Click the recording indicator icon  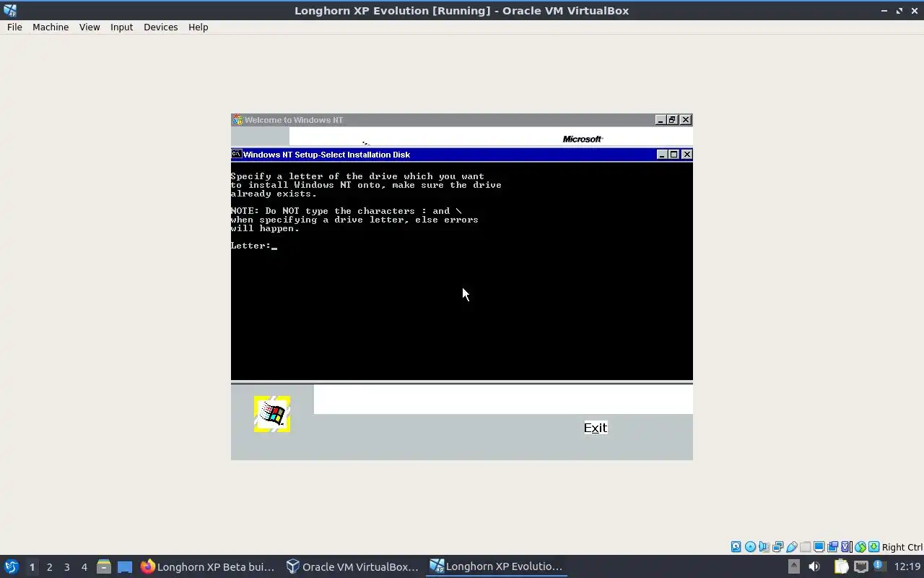(832, 547)
